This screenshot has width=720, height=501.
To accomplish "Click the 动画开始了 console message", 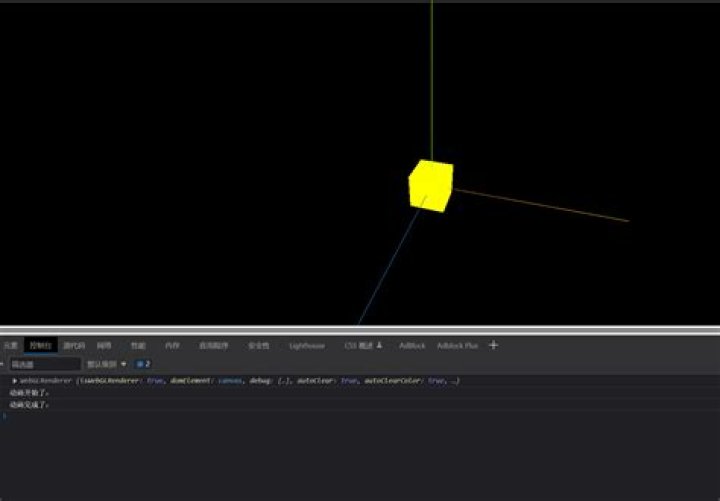I will (29, 393).
